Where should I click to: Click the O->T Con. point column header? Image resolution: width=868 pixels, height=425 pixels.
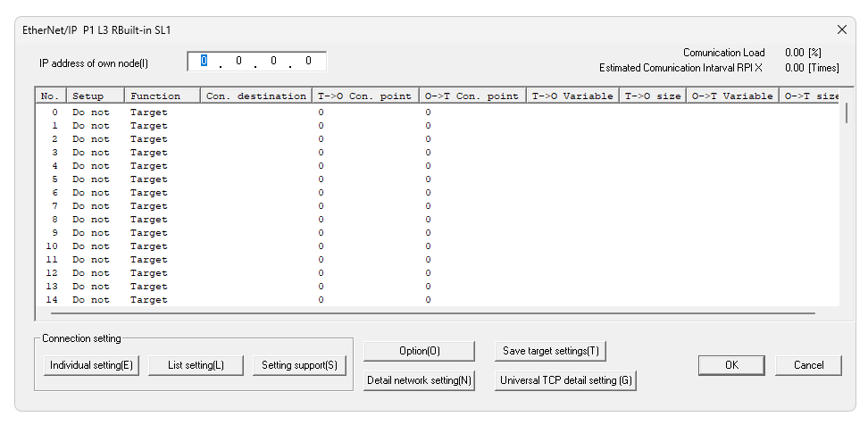(472, 96)
